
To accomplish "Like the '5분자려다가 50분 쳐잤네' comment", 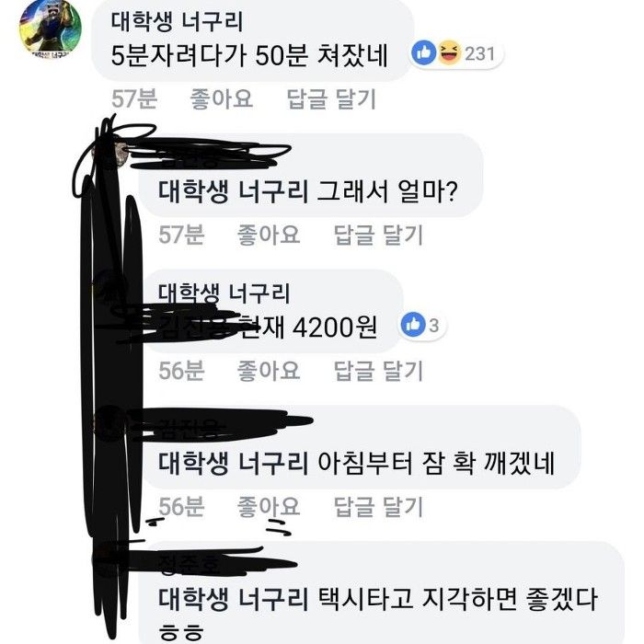I will point(221,99).
